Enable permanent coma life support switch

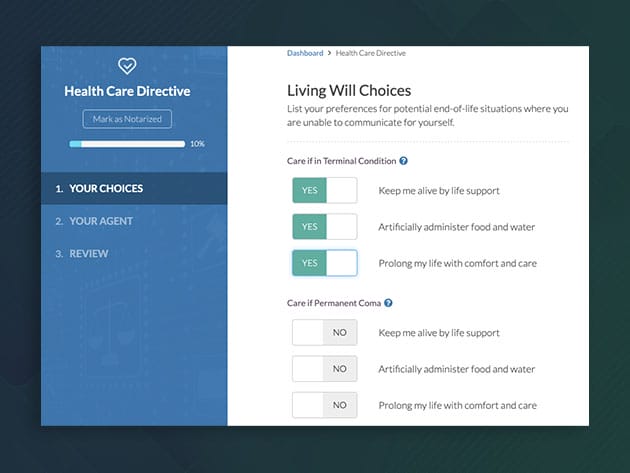[x=324, y=332]
